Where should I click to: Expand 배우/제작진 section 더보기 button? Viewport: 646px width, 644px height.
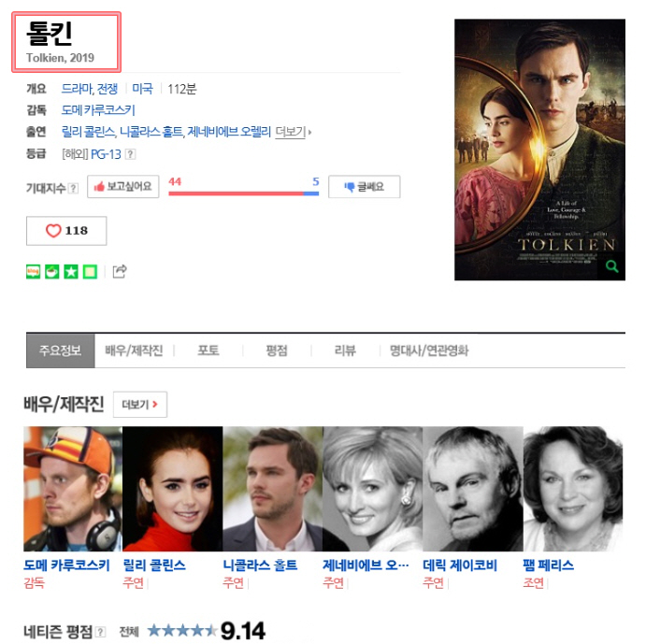pyautogui.click(x=140, y=404)
